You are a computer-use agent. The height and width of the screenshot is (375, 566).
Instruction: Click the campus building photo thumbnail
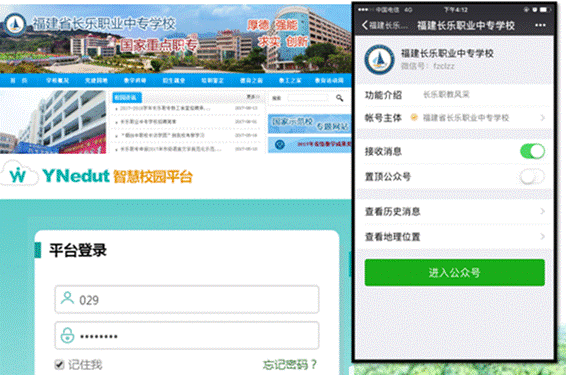coord(53,122)
